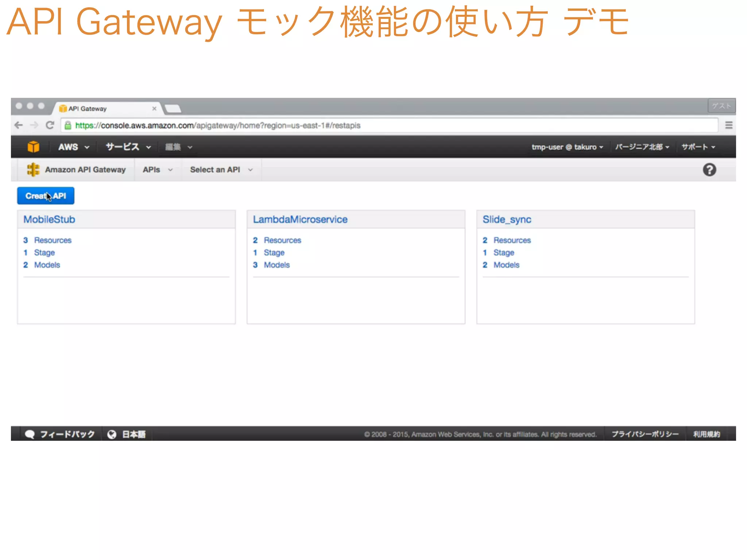747x560 pixels.
Task: Open the バージニア北部 region dropdown
Action: coord(642,147)
